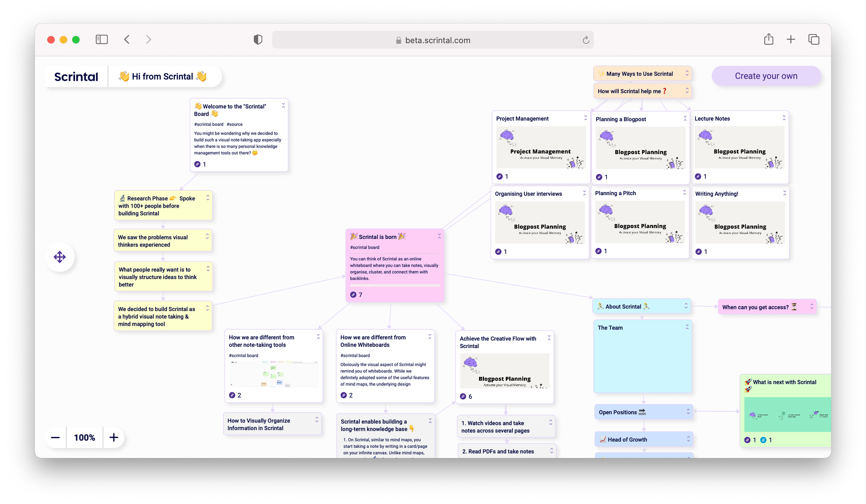Click the Scrintal logo
Viewport: 866px width, 504px height.
[76, 77]
